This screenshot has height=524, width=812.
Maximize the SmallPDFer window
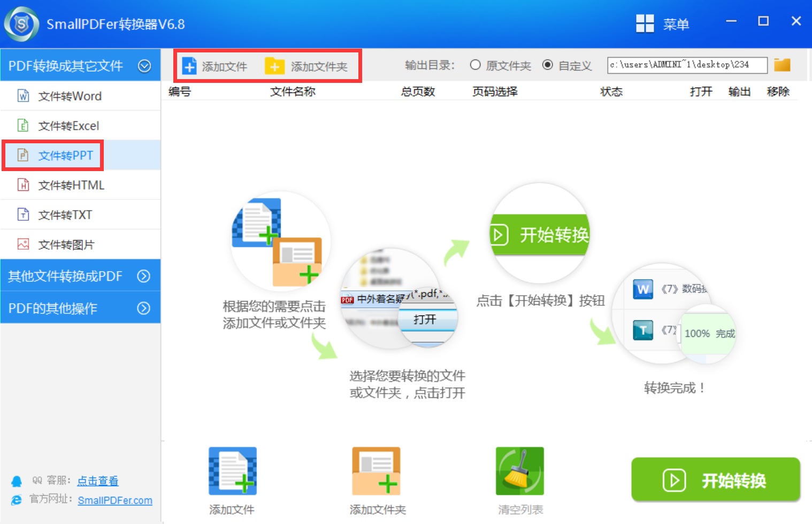pos(763,21)
